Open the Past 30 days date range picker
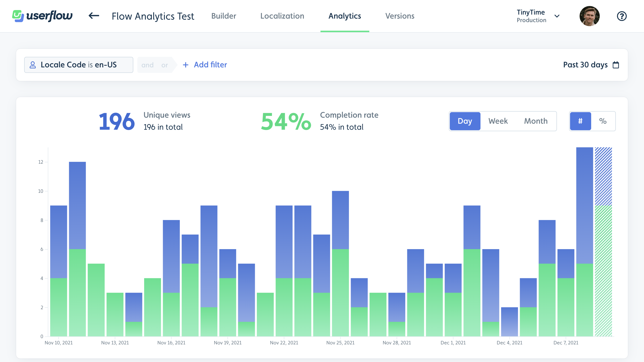 (x=591, y=65)
